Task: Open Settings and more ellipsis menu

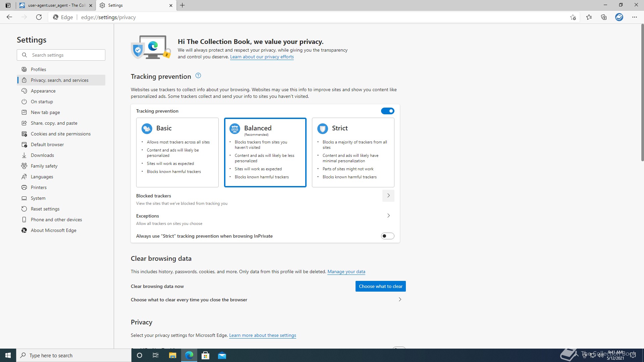Action: pyautogui.click(x=635, y=17)
